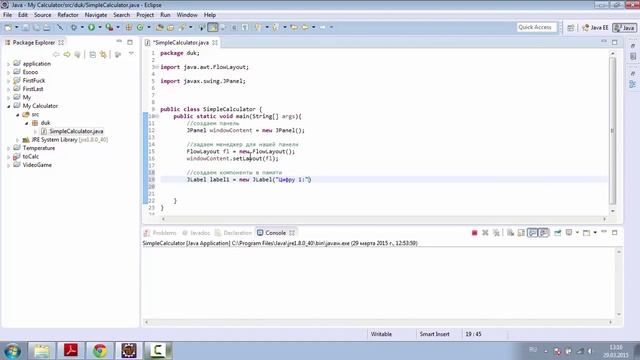Switch to the Problems tab
Image resolution: width=640 pixels, height=360 pixels.
pos(160,233)
